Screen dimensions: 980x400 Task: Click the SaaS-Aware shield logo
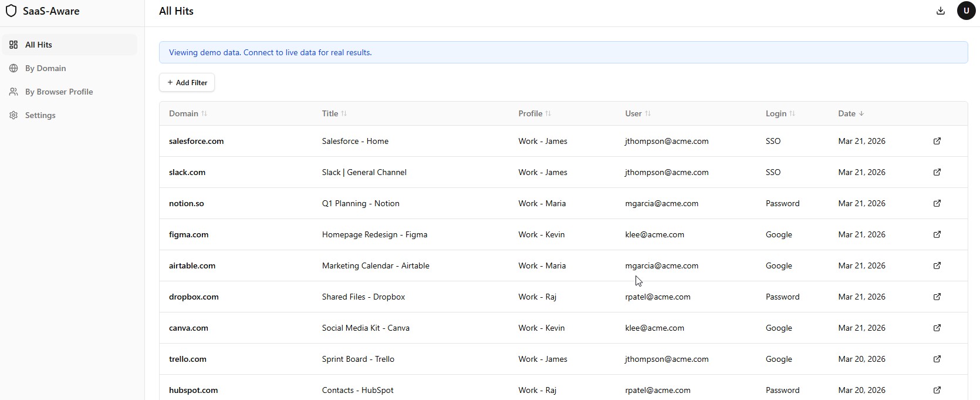11,11
